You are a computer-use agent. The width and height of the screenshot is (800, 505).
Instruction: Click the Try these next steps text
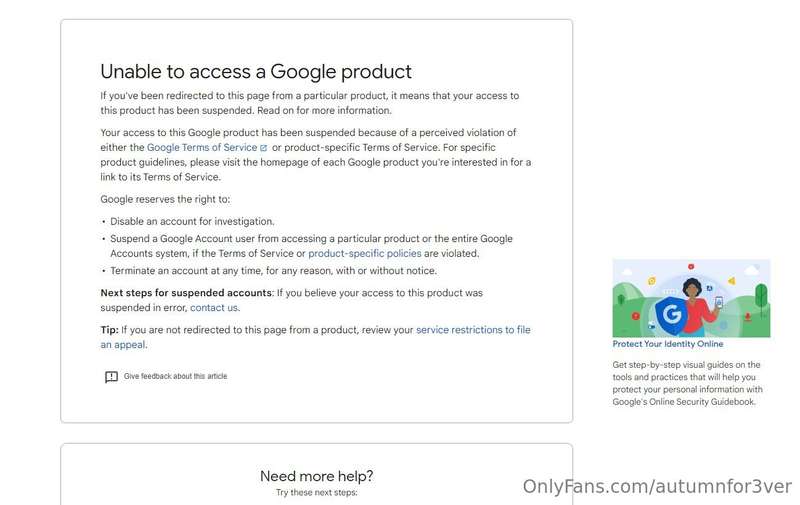pyautogui.click(x=316, y=493)
